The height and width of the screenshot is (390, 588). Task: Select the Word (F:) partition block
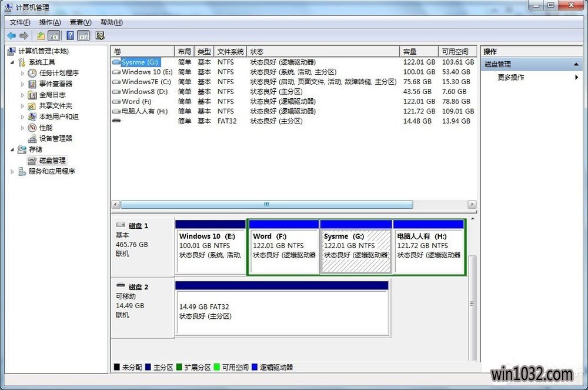[283, 246]
